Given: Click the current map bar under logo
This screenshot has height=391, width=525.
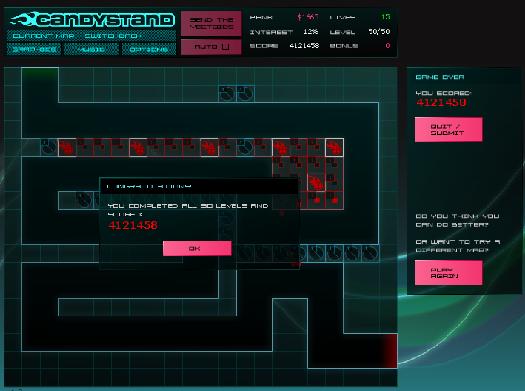Looking at the screenshot, I should click(x=91, y=35).
